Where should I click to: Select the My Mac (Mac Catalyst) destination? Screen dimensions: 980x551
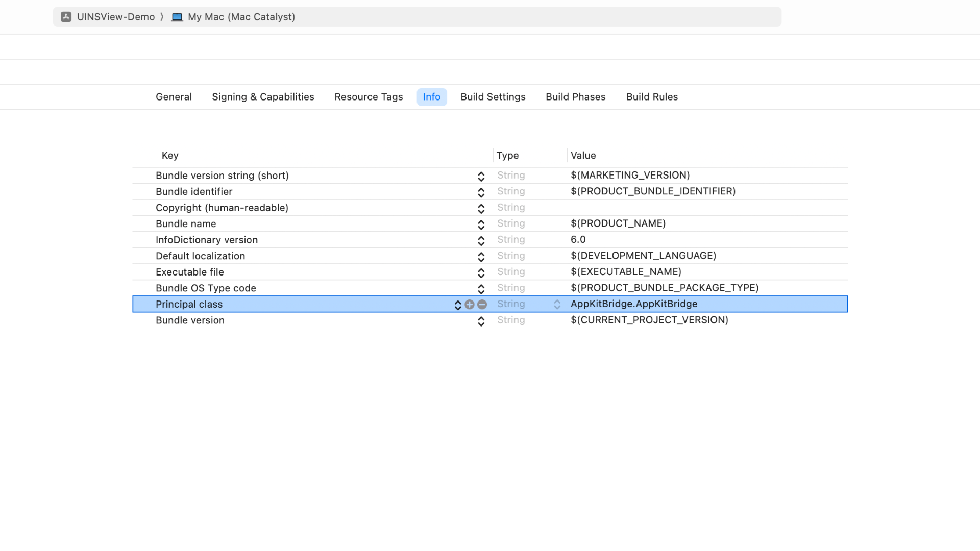pyautogui.click(x=241, y=17)
